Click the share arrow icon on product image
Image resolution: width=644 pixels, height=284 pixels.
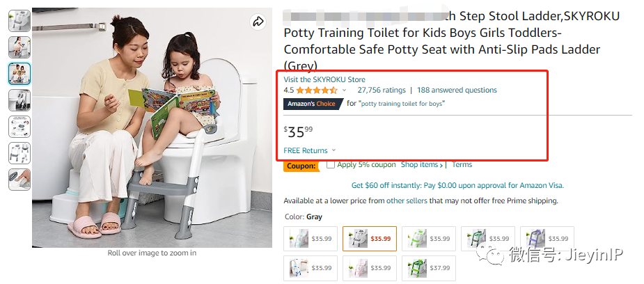[x=258, y=22]
